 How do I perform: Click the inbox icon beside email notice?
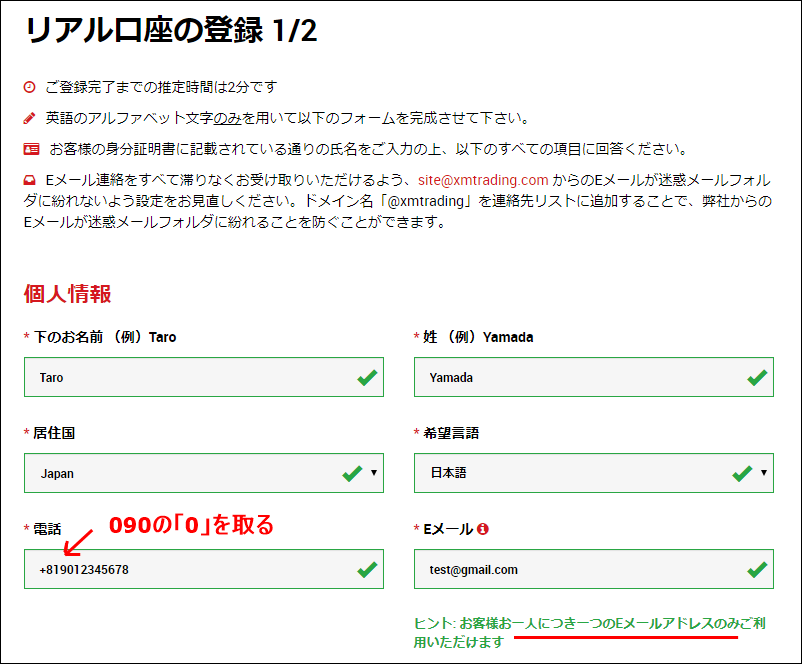[x=30, y=180]
